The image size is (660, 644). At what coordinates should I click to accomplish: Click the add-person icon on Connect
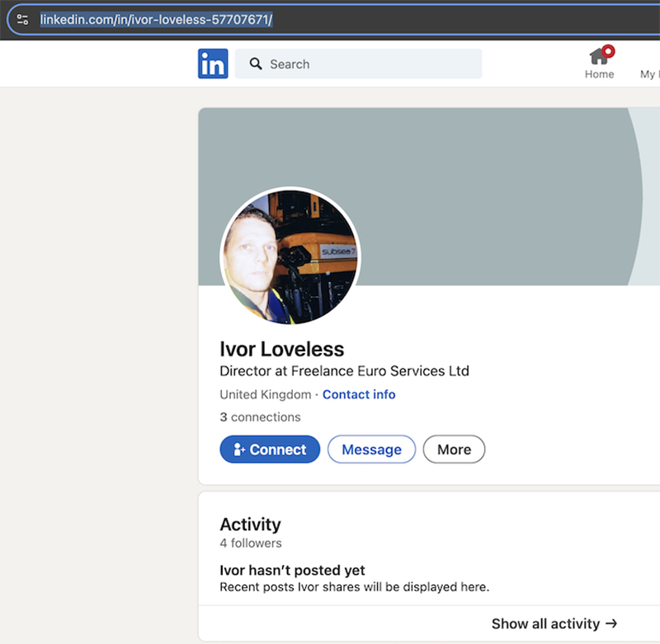tap(239, 449)
